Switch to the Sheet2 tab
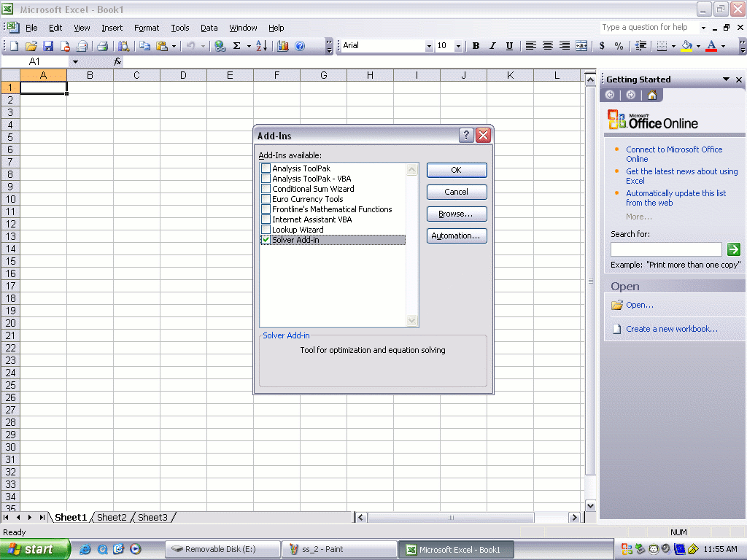 click(112, 517)
